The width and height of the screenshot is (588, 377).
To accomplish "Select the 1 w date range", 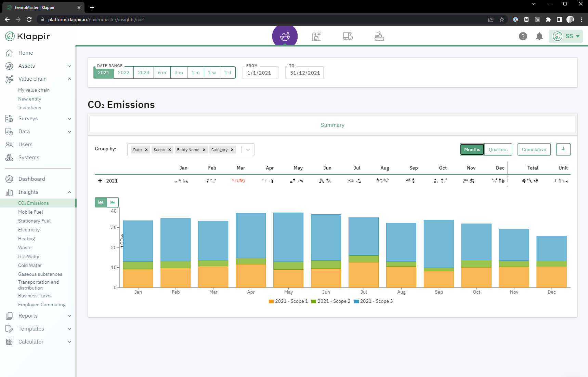I will tap(212, 72).
